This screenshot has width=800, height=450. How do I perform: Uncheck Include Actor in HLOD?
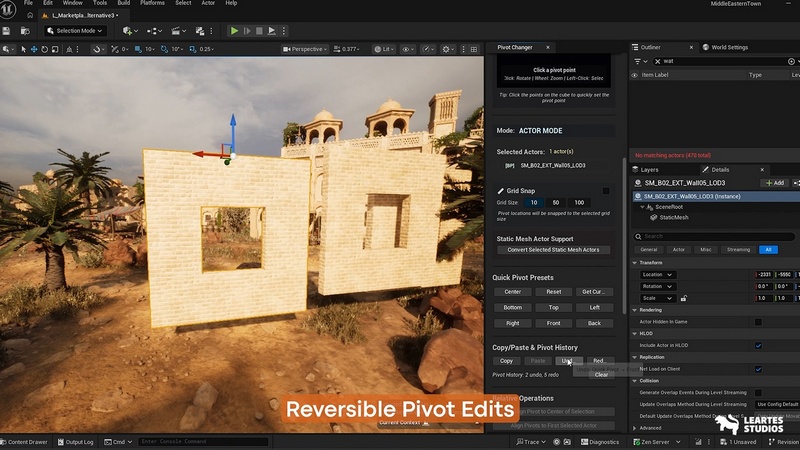[x=758, y=345]
